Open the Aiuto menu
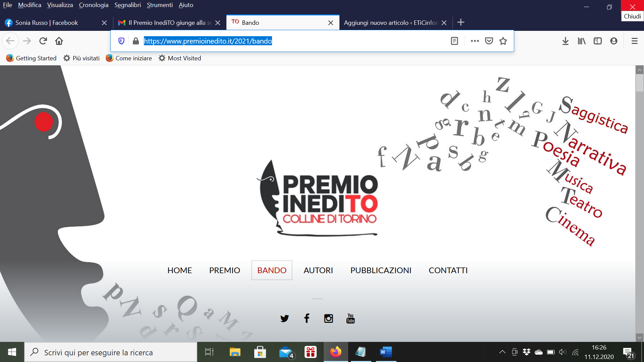 186,5
